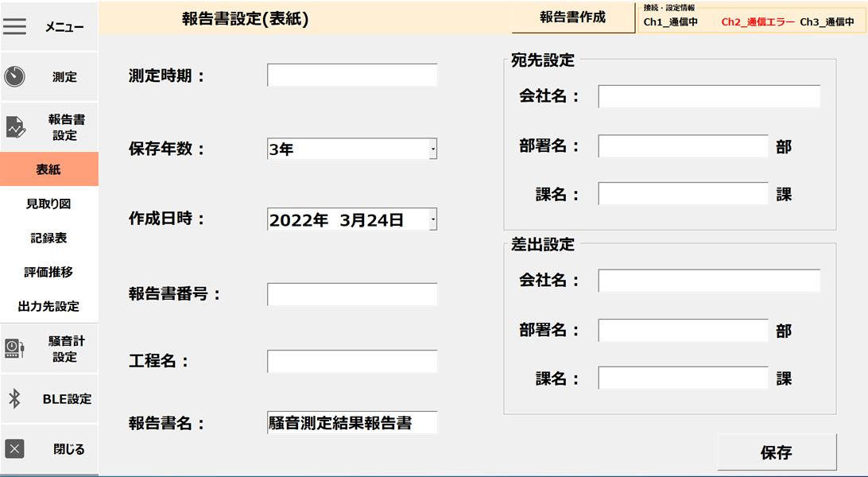Viewport: 868px width, 477px height.
Task: Open the 見取り図 submenu item
Action: [x=49, y=204]
